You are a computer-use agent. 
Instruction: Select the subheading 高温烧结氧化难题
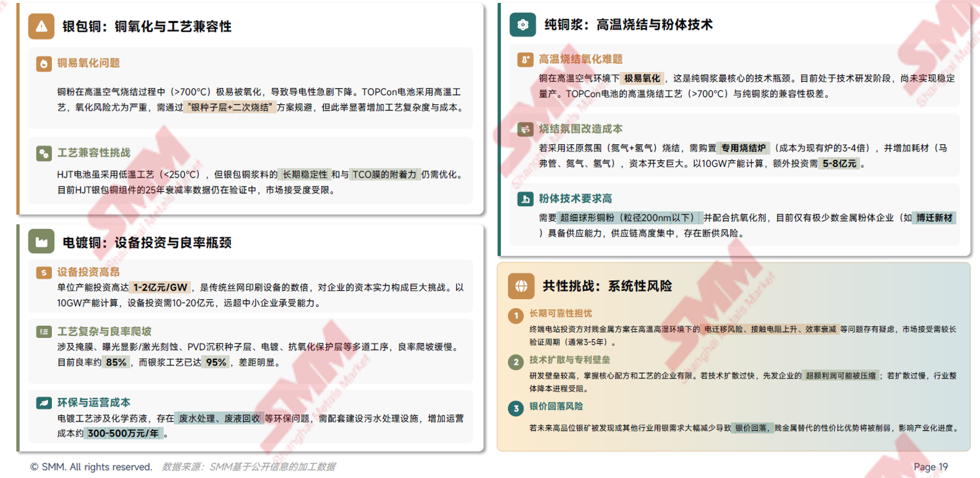click(580, 59)
